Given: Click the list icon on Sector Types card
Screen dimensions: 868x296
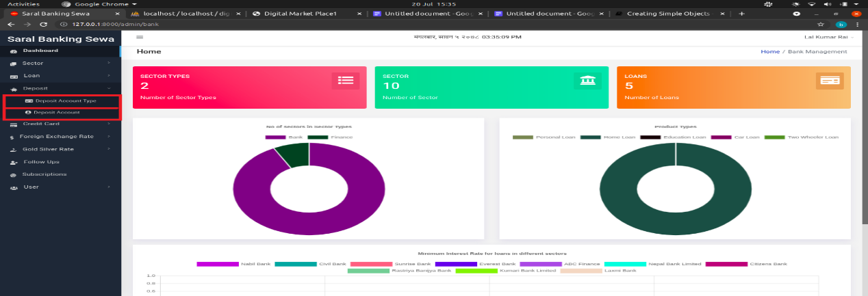Looking at the screenshot, I should (346, 81).
